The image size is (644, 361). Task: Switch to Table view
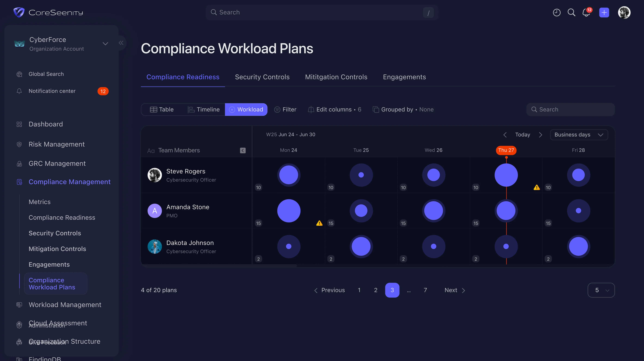[x=162, y=109]
